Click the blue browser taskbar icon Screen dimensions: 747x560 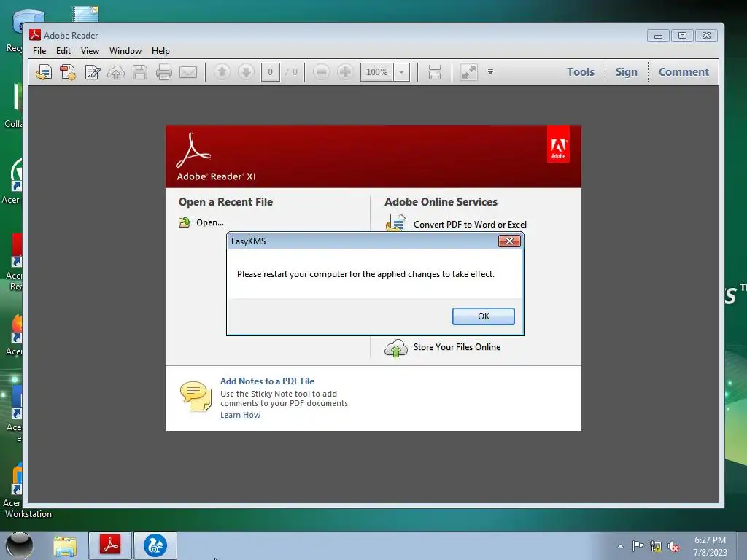coord(155,545)
